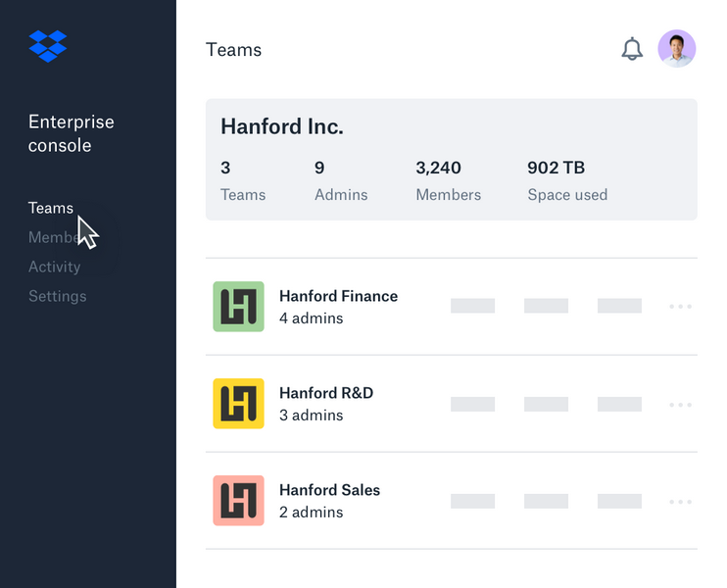Viewport: 727px width, 588px height.
Task: Click the Hanford Inc. organization heading
Action: tap(281, 126)
